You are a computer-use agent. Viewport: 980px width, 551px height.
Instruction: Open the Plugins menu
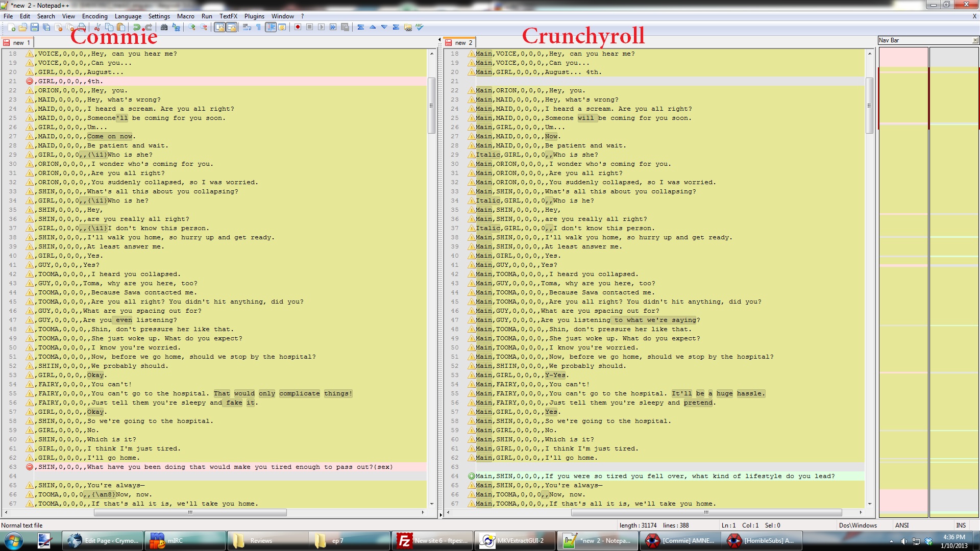click(x=254, y=16)
